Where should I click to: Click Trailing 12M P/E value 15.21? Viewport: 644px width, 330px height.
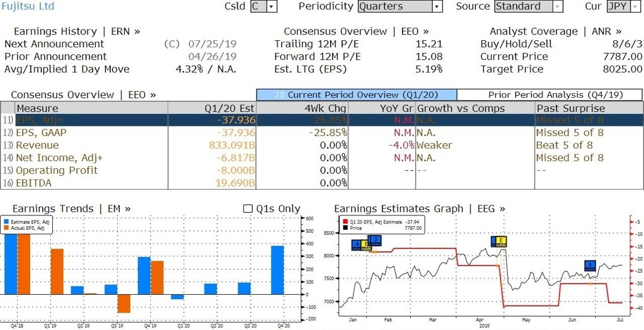429,44
